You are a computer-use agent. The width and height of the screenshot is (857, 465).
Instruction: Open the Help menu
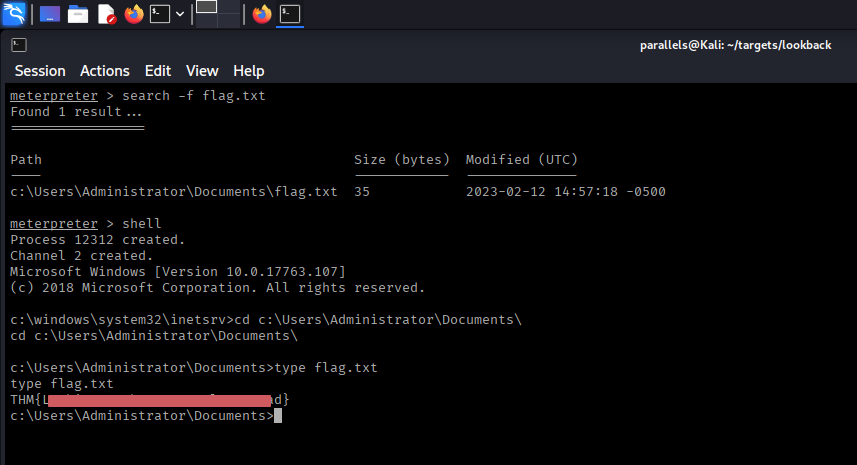pos(249,71)
